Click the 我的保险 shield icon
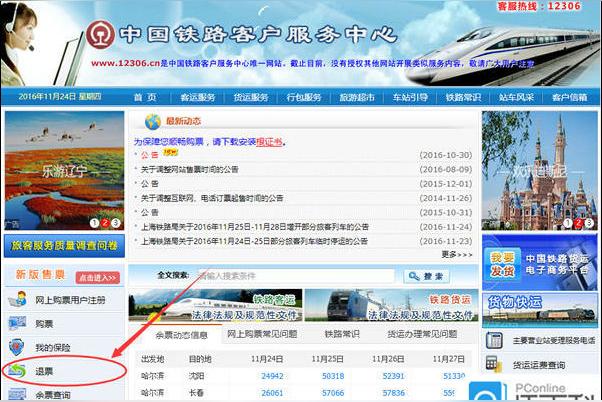The width and height of the screenshot is (602, 402). click(17, 347)
